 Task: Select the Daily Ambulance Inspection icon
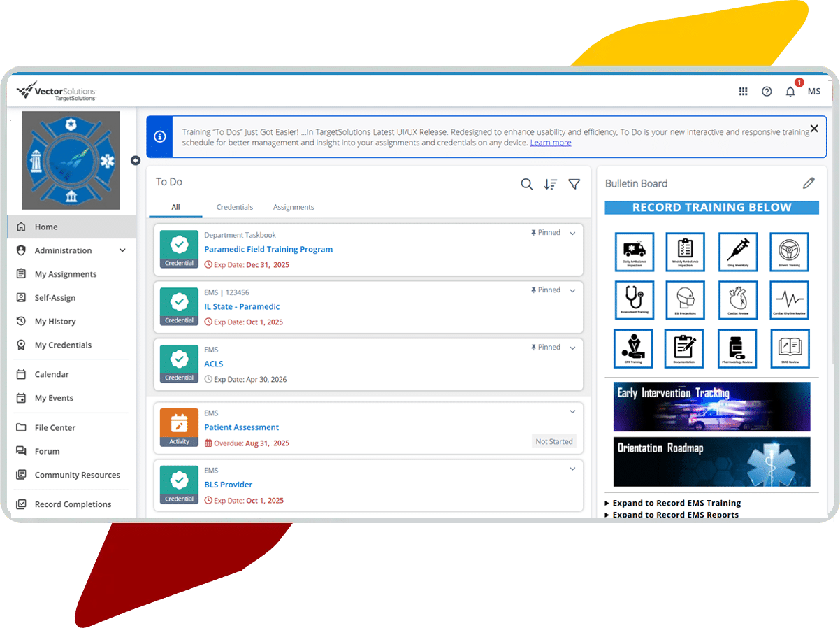pyautogui.click(x=633, y=252)
